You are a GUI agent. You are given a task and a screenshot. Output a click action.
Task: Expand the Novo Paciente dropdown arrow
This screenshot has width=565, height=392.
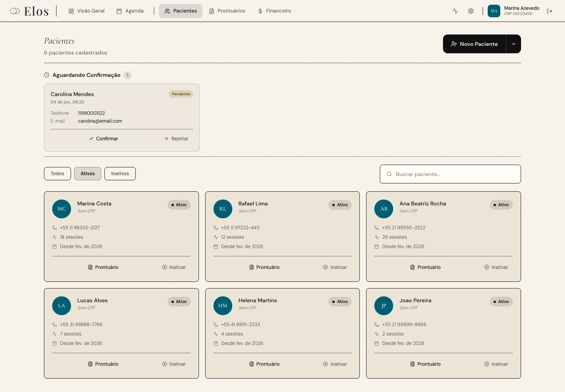[x=514, y=44]
